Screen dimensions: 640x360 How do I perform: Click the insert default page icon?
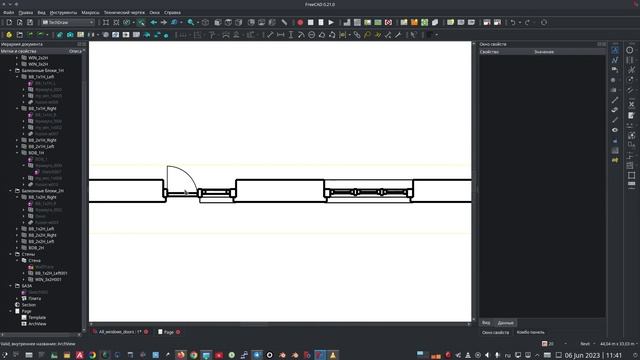(9, 35)
